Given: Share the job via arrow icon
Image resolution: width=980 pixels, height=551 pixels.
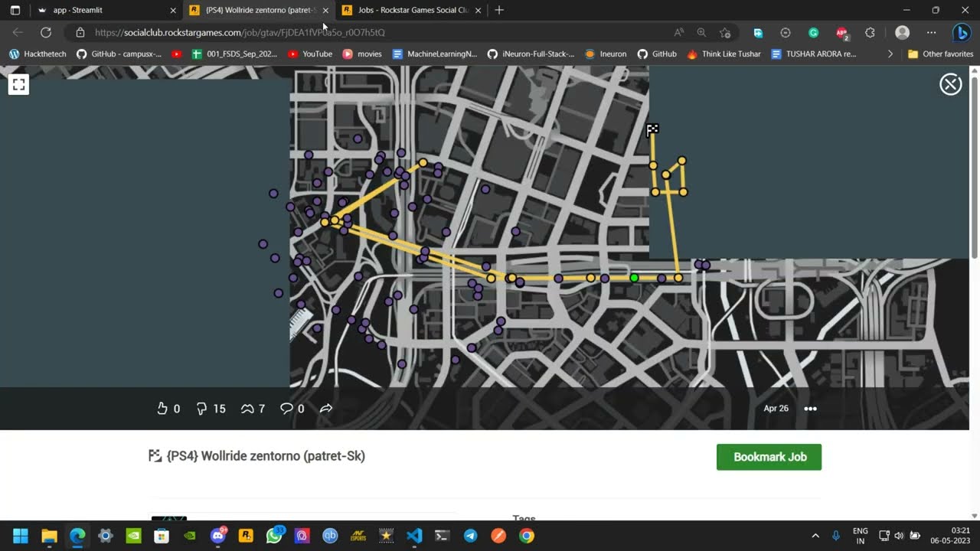Looking at the screenshot, I should tap(326, 409).
